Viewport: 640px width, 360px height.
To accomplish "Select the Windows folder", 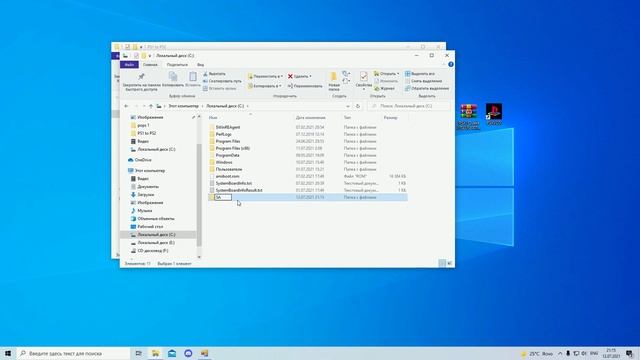I will (x=224, y=162).
